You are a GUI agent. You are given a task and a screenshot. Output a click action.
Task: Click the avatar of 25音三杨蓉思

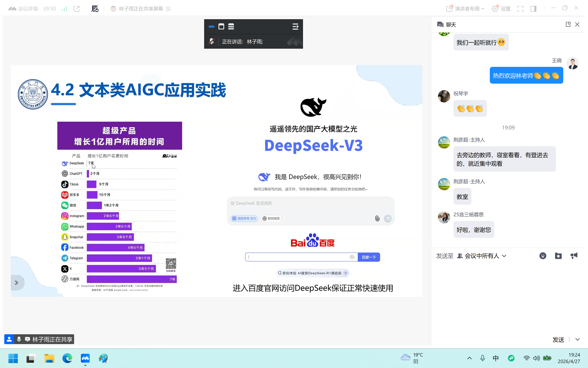444,217
